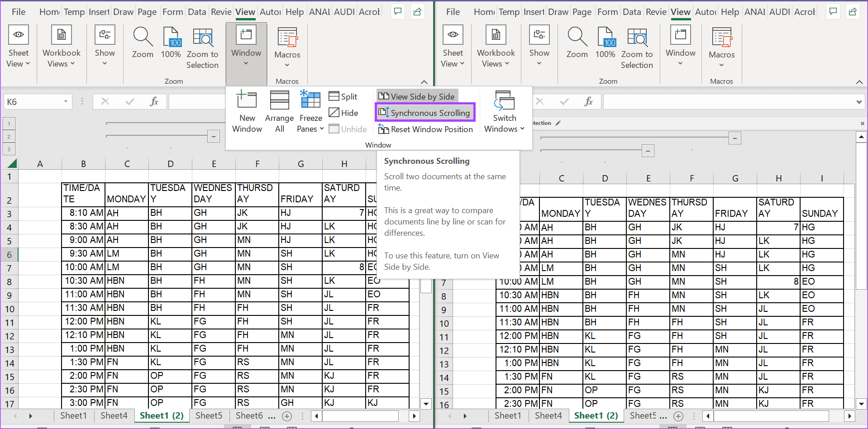
Task: Open the File menu
Action: click(x=18, y=12)
